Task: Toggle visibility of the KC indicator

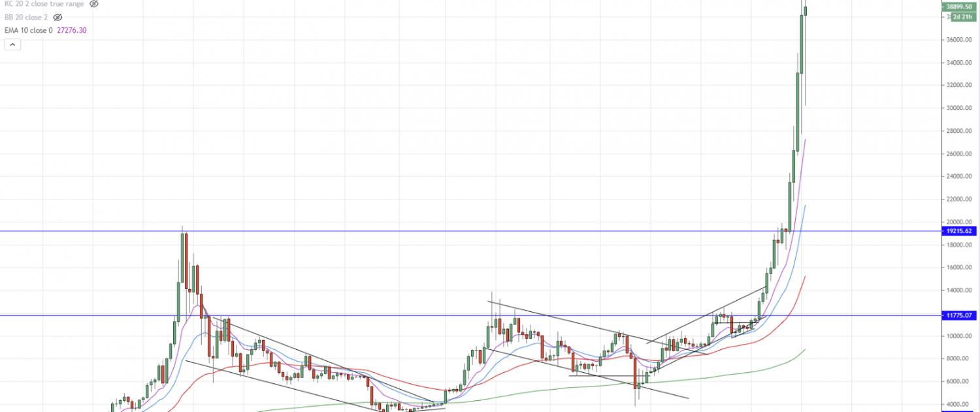Action: click(x=93, y=4)
